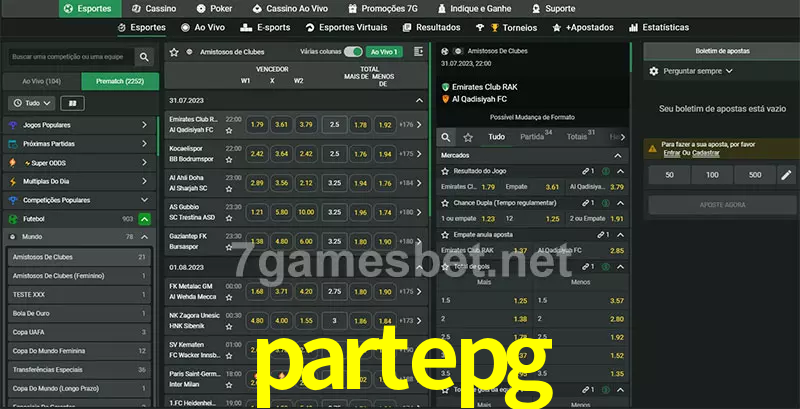Expand Jogos Populares arrow
The height and width of the screenshot is (409, 800).
144,125
